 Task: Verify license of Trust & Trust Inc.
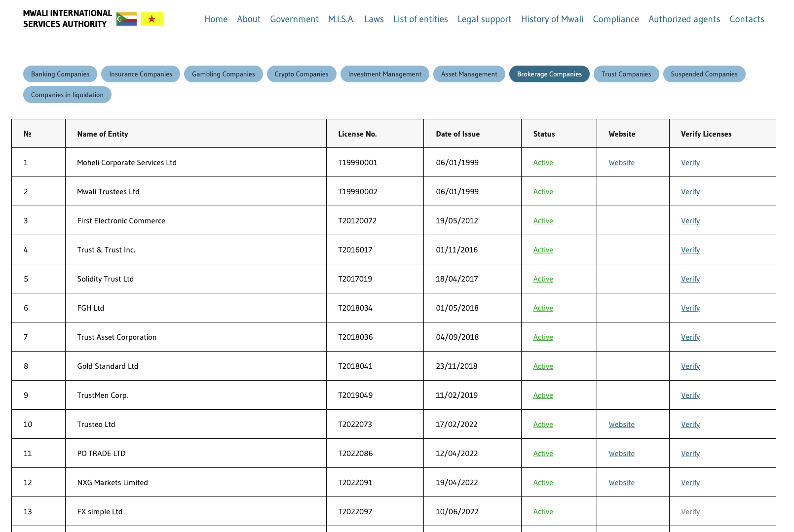pos(690,250)
